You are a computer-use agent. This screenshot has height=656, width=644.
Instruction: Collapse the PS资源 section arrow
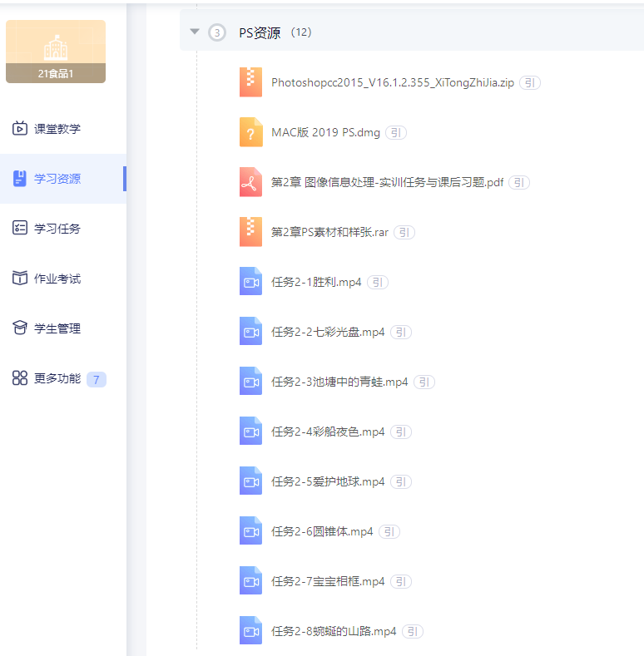pyautogui.click(x=195, y=32)
